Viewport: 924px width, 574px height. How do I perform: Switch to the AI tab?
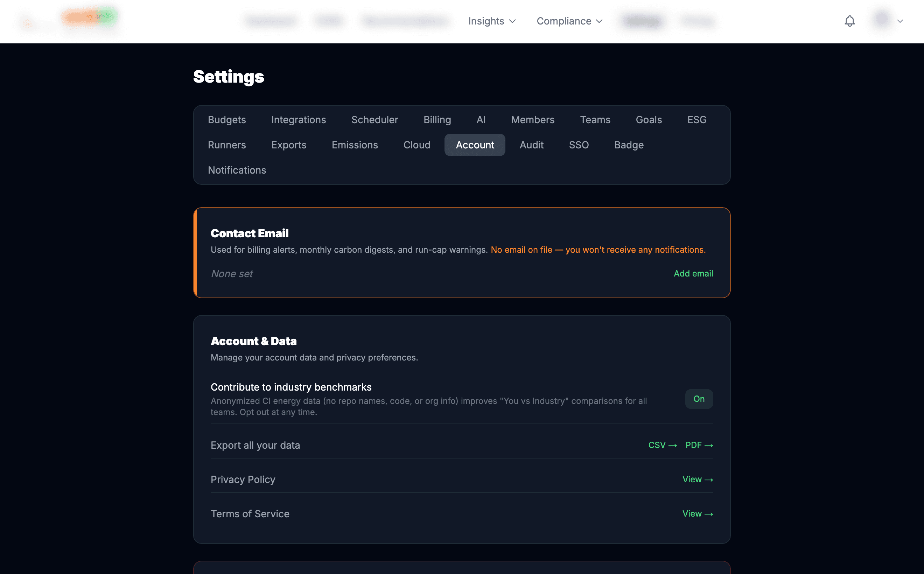481,120
